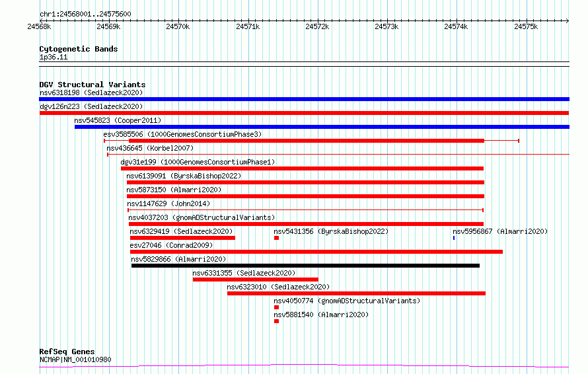Click nsv1147629 (John2014) variant label
The height and width of the screenshot is (374, 588).
(x=168, y=204)
